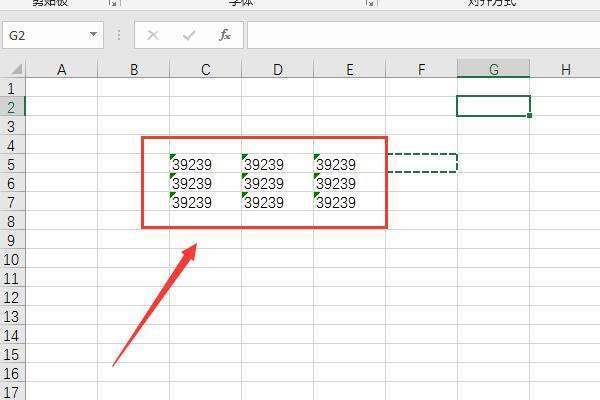This screenshot has height=400, width=600.
Task: Select column C header
Action: coord(205,69)
